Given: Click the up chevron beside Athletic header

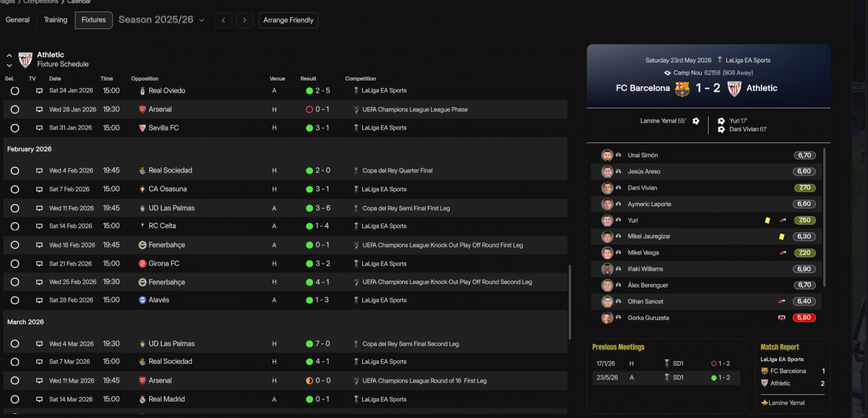Looking at the screenshot, I should (9, 56).
